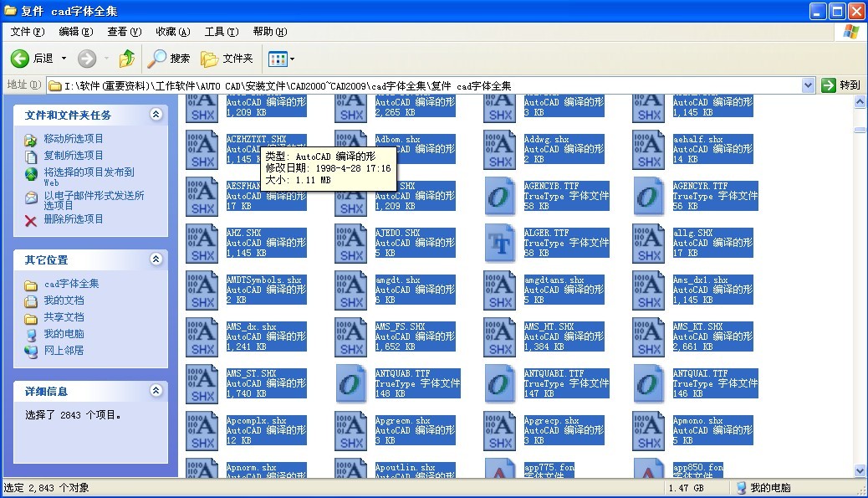Click the Forward green arrow icon
The width and height of the screenshot is (868, 498).
point(87,58)
